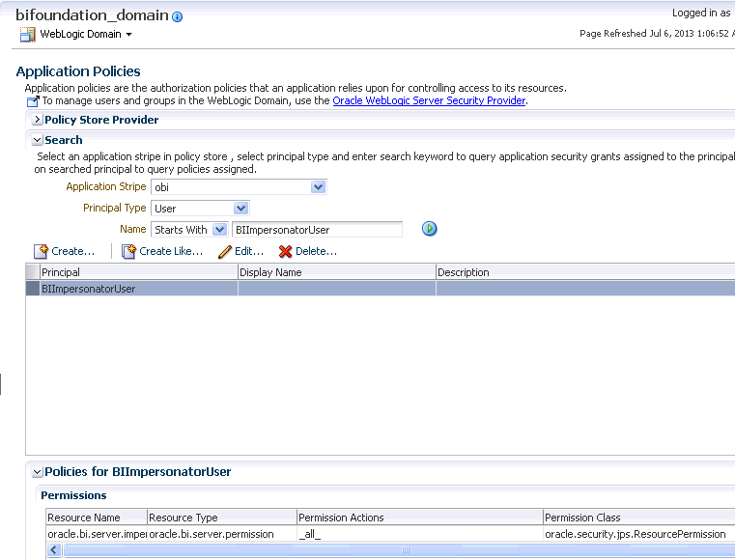The image size is (735, 560).
Task: Click the Display Name column header
Action: [x=336, y=272]
